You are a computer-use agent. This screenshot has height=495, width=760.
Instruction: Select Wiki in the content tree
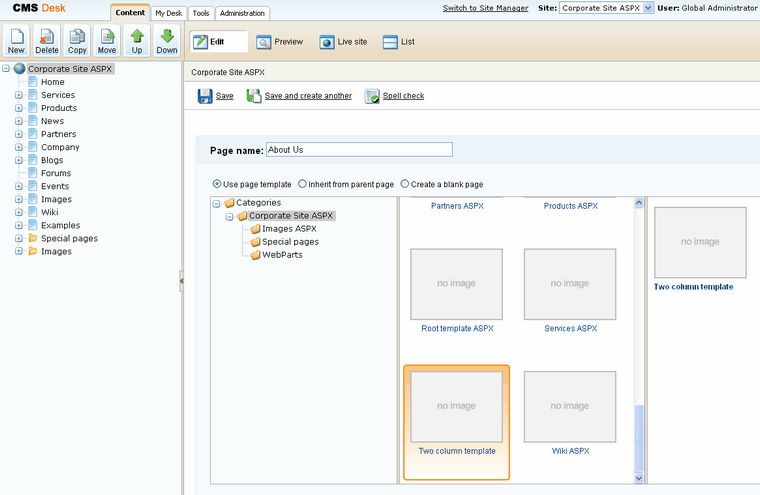49,212
